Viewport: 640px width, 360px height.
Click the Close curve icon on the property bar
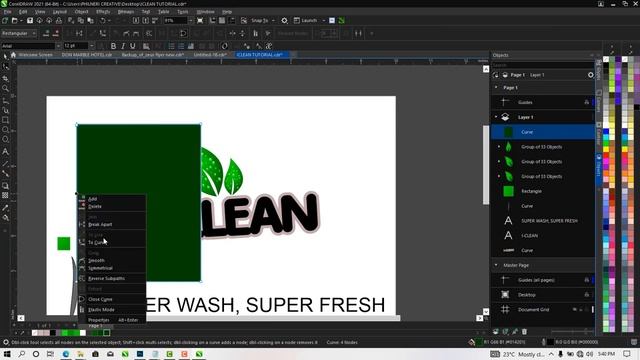[183, 33]
